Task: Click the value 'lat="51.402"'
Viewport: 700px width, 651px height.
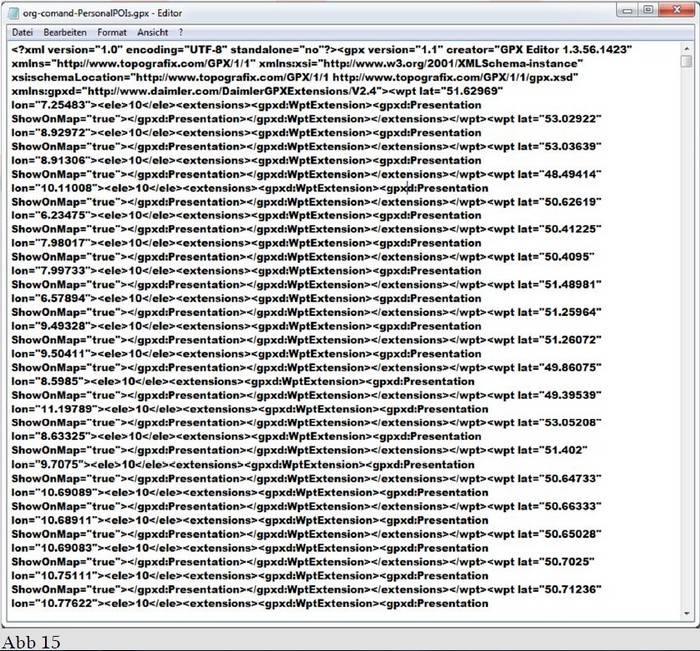Action: tap(552, 450)
